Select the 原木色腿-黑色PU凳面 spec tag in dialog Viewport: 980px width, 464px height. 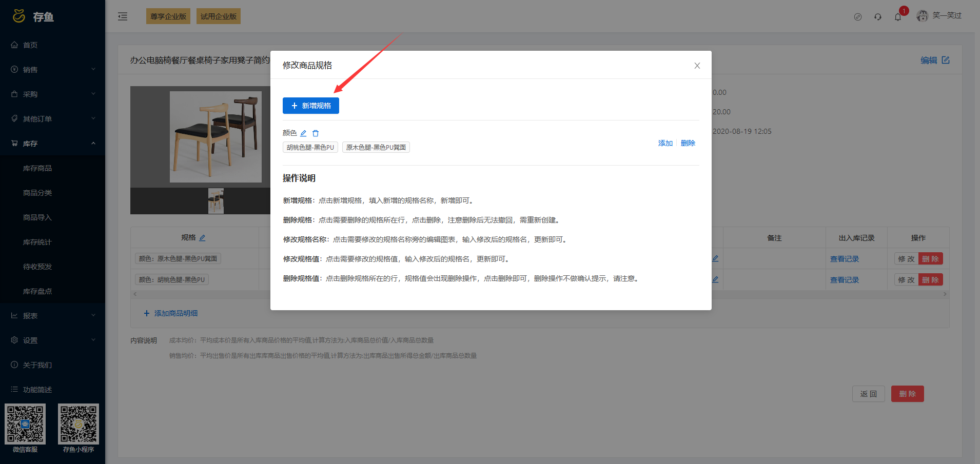(376, 148)
